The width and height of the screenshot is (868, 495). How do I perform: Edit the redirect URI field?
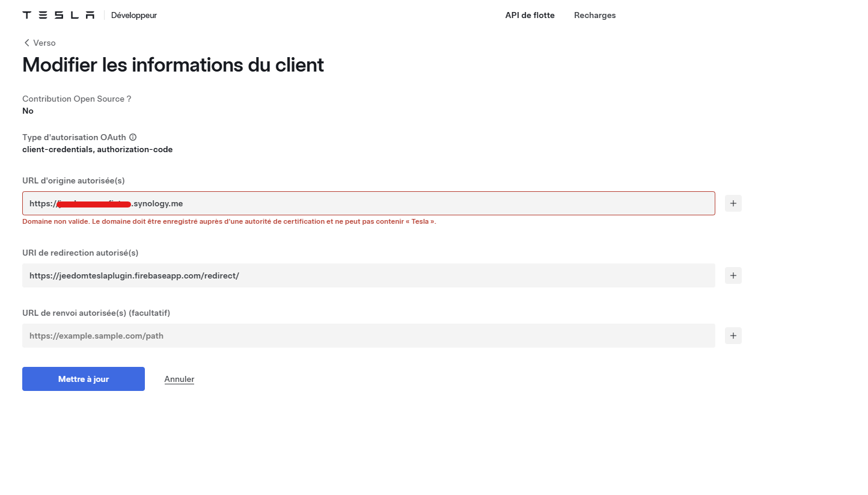368,275
